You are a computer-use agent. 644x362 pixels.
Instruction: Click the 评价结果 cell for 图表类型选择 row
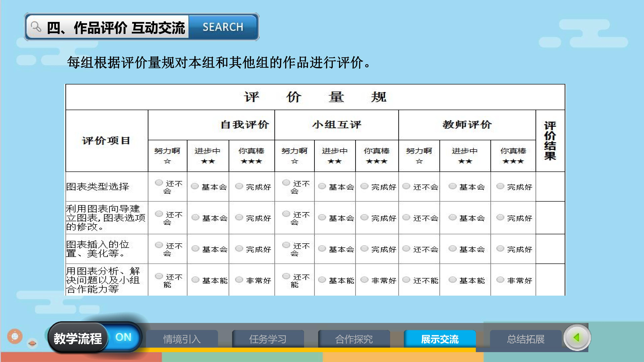pyautogui.click(x=550, y=187)
